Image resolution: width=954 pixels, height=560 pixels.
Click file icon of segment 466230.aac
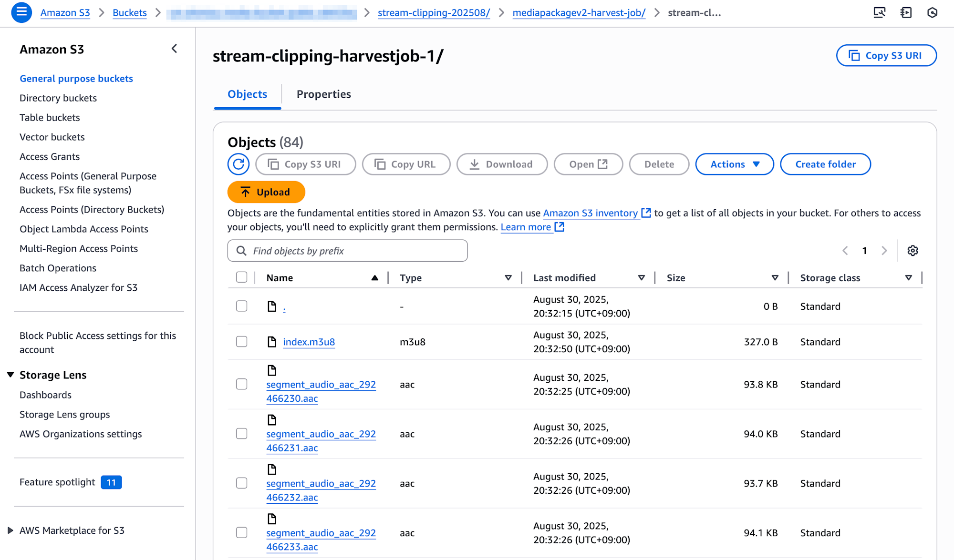[272, 370]
